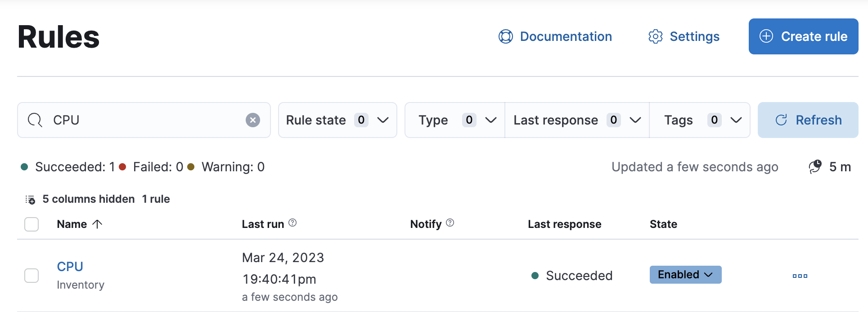Click the search magnifier icon

[35, 120]
